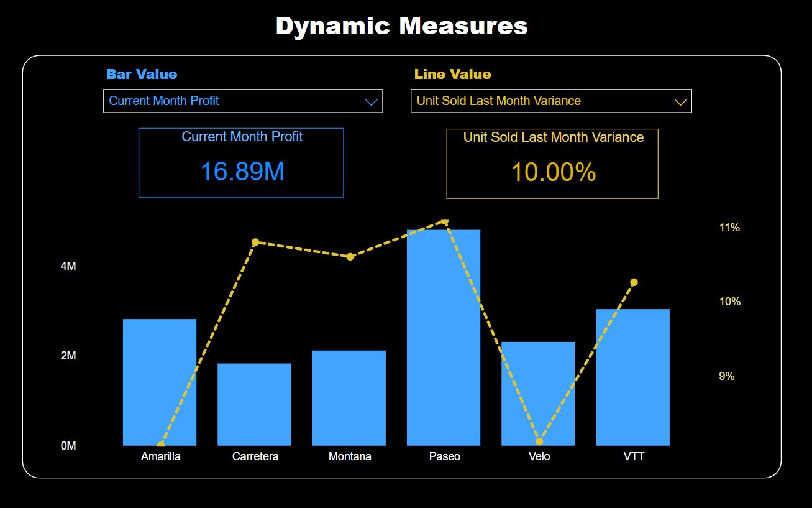Screen dimensions: 812x508
Task: Select the Paseo line data point marker
Action: click(x=445, y=222)
